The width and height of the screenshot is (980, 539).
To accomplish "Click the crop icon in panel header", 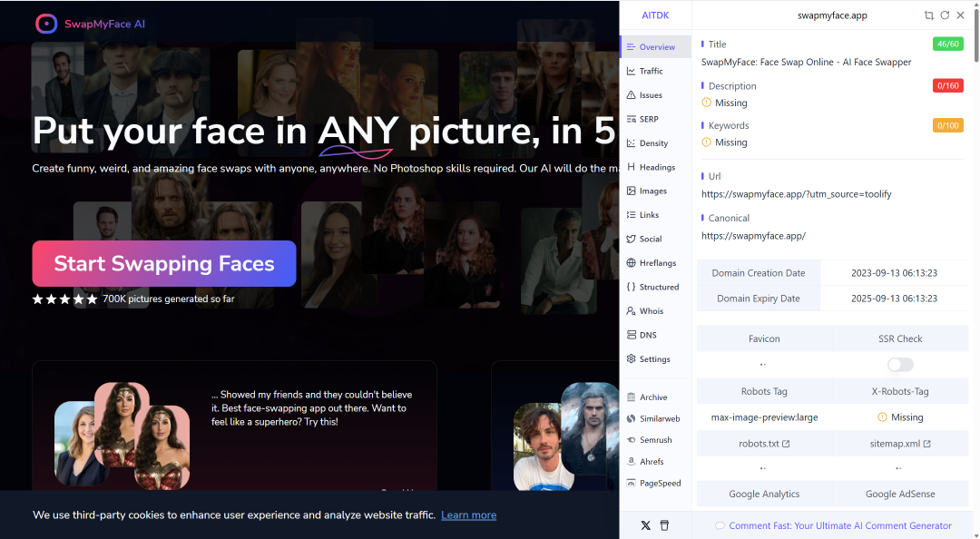I will 929,15.
